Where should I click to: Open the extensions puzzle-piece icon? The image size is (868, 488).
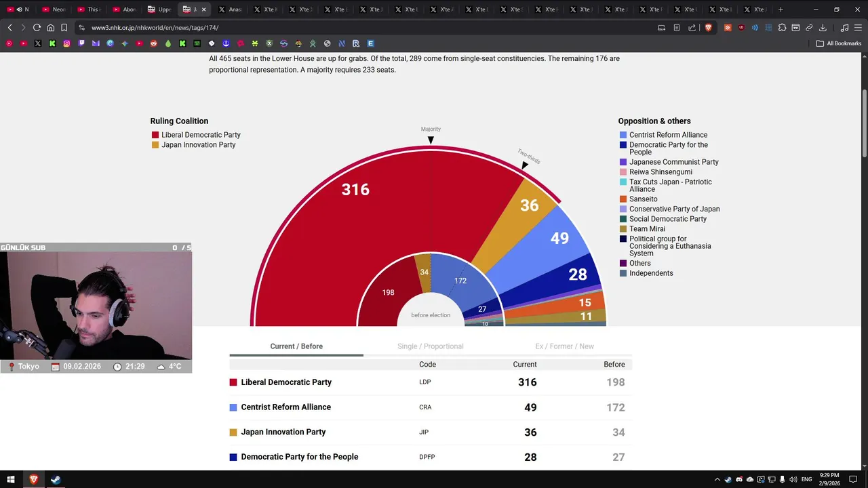[x=782, y=28]
